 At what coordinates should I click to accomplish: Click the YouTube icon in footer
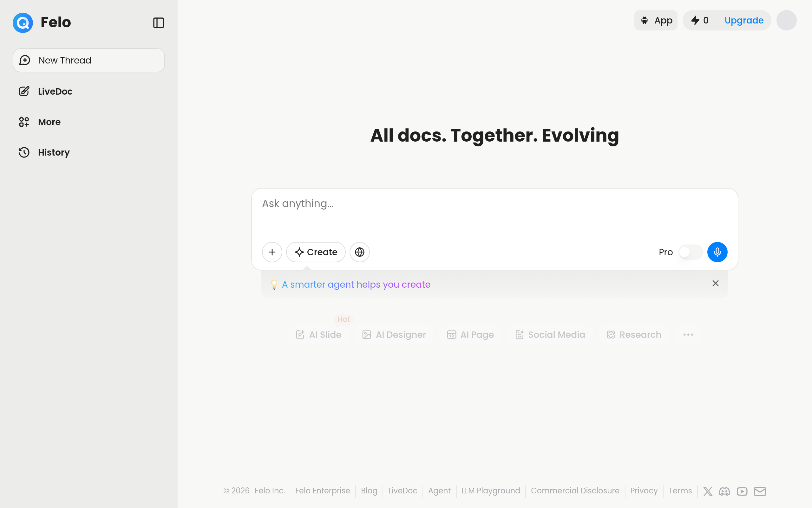pos(742,491)
